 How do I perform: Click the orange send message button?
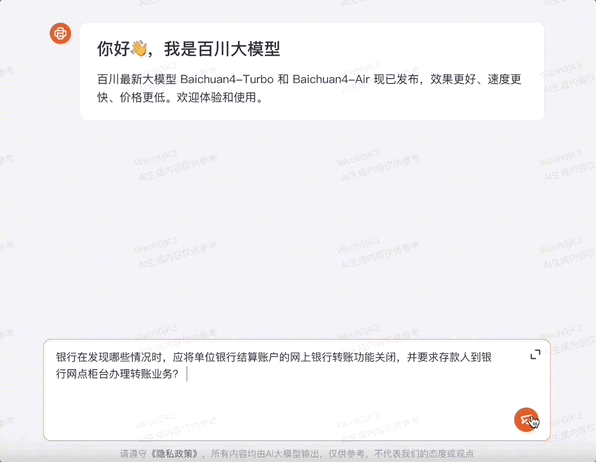click(526, 420)
